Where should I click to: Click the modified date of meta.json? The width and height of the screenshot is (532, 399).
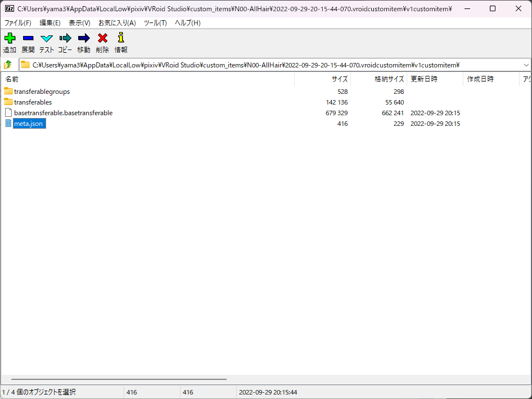pyautogui.click(x=435, y=124)
